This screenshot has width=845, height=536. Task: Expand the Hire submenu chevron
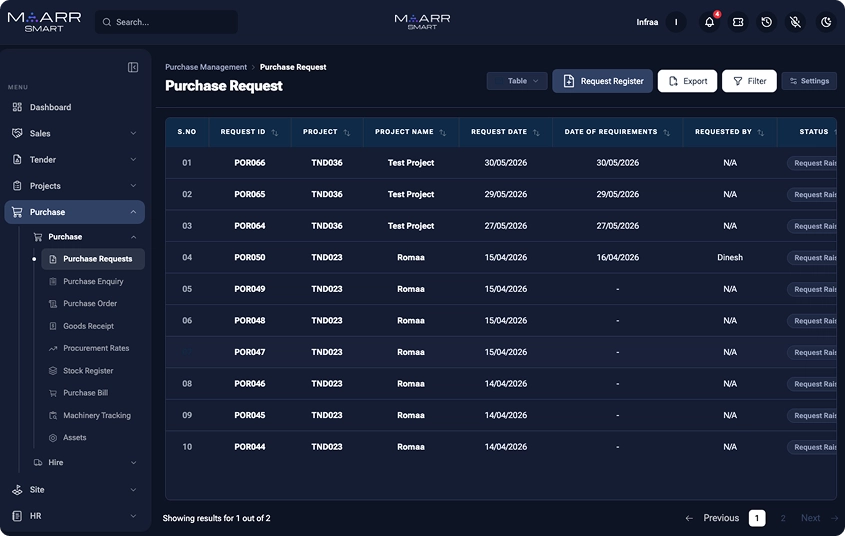click(x=133, y=463)
